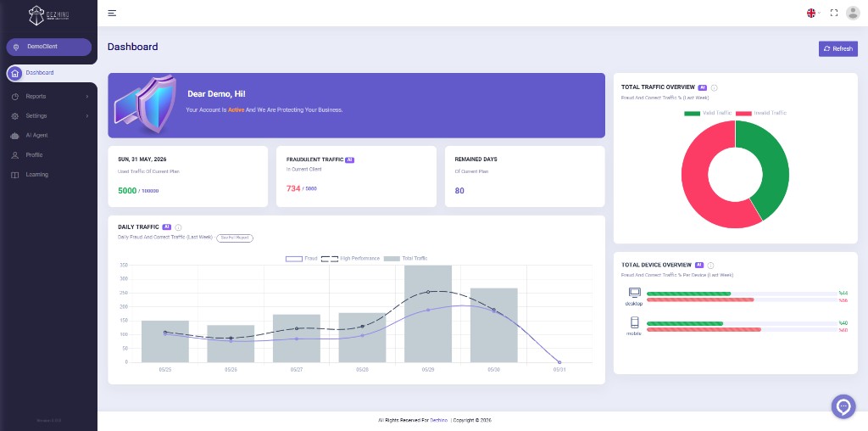
Task: Open the user avatar menu
Action: (x=853, y=14)
